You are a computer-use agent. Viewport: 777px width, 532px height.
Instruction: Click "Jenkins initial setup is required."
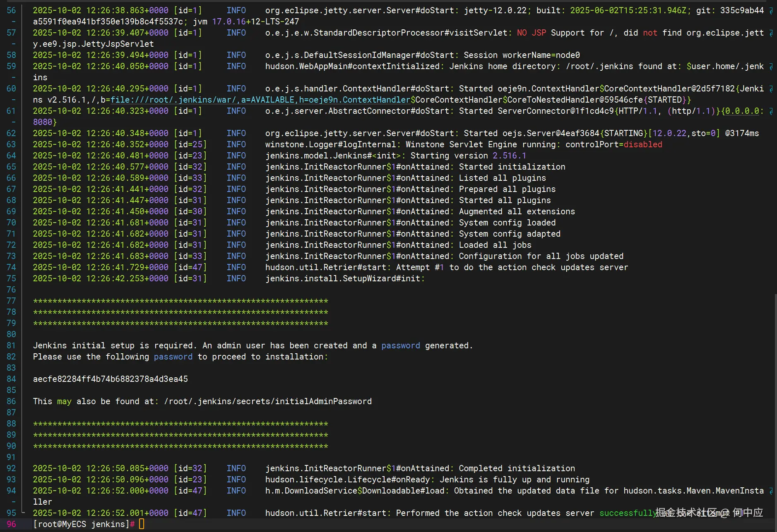click(115, 345)
